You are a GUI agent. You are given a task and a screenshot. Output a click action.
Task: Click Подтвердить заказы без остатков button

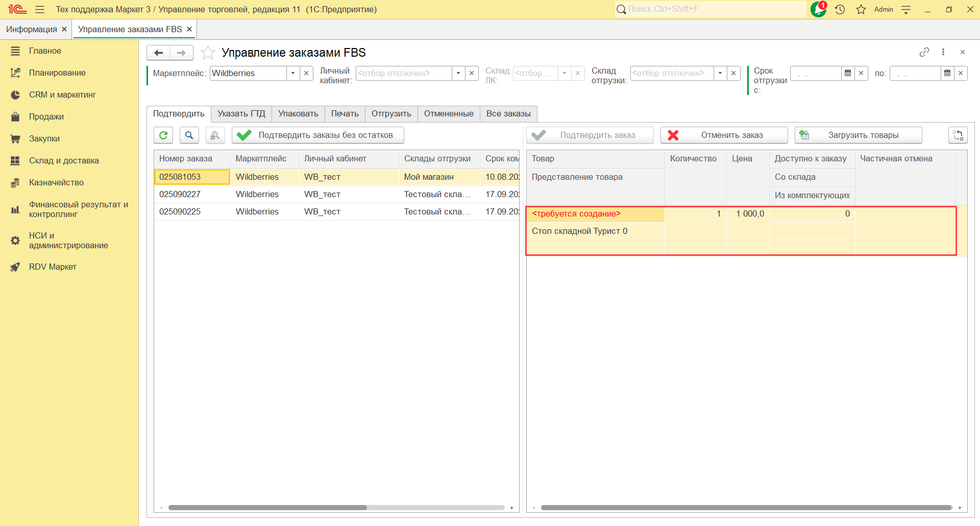(x=317, y=135)
